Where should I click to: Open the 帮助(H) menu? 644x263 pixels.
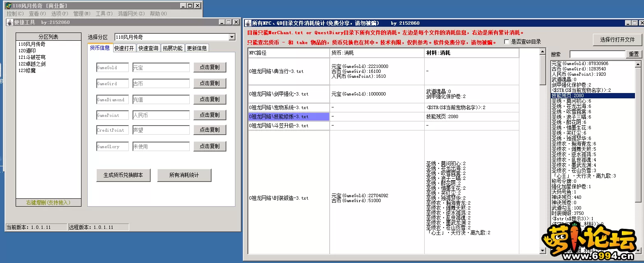pos(158,14)
